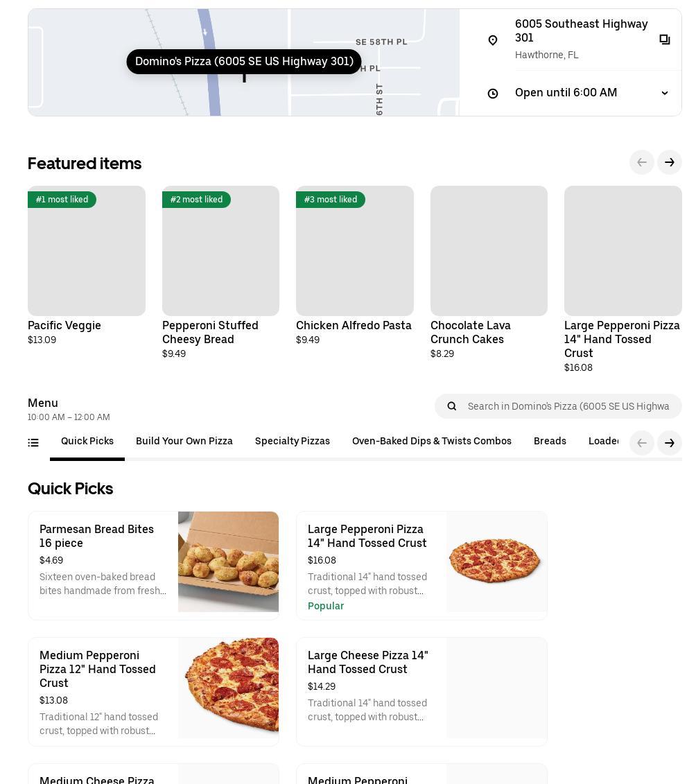696x784 pixels.
Task: Go to the Breads tab
Action: 550,442
